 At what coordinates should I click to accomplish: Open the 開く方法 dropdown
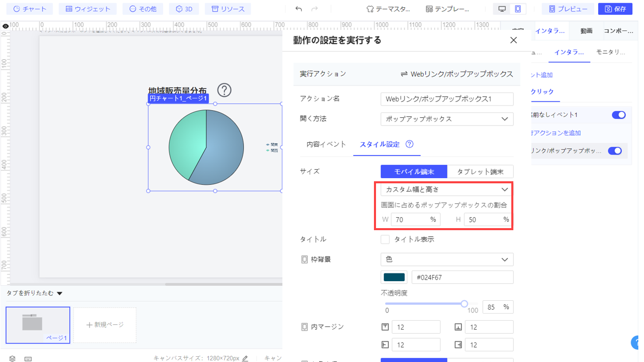pos(447,119)
